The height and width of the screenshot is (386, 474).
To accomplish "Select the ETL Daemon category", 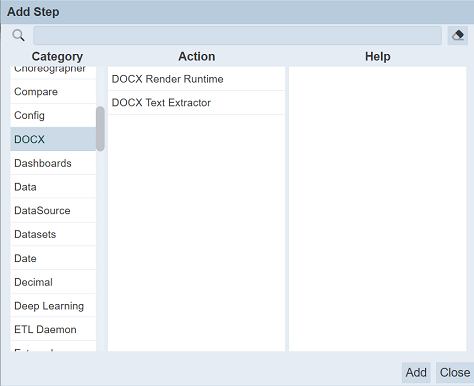I will (53, 329).
